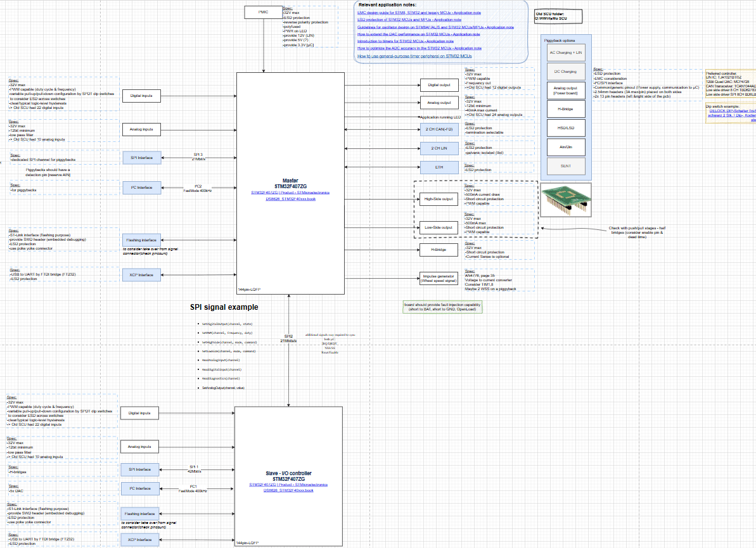Open the STM32F407ZG product link in Master block

click(x=290, y=193)
